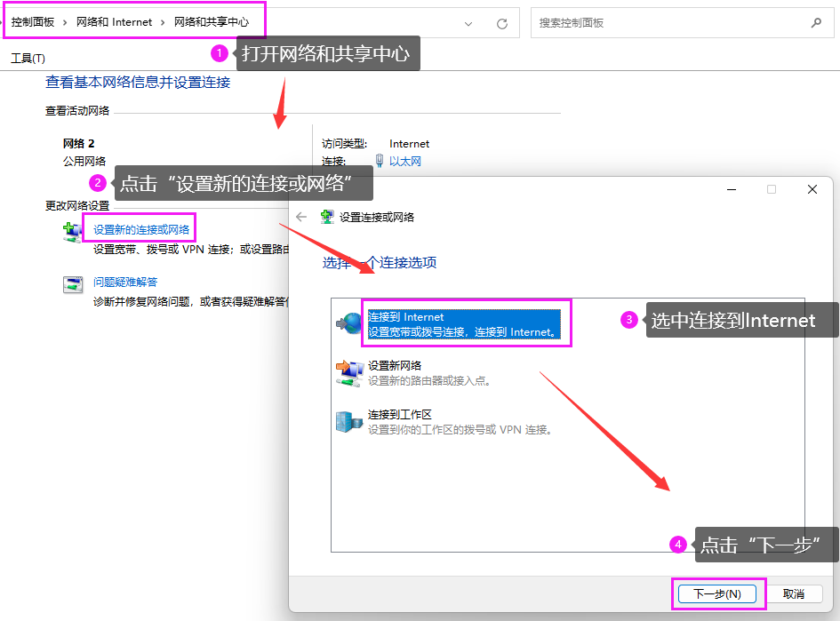Click the 取消 button

coord(794,593)
